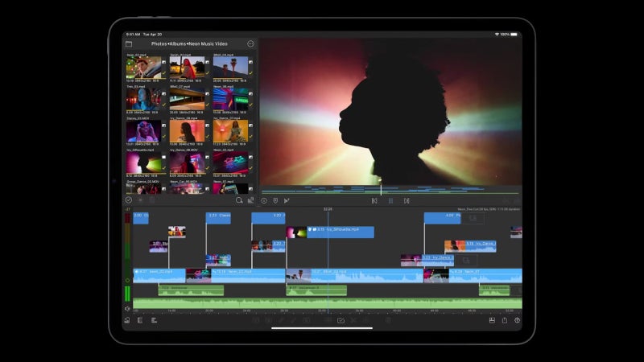This screenshot has height=362, width=644.
Task: Select the title clip starting with 'Classi'
Action: point(218,218)
